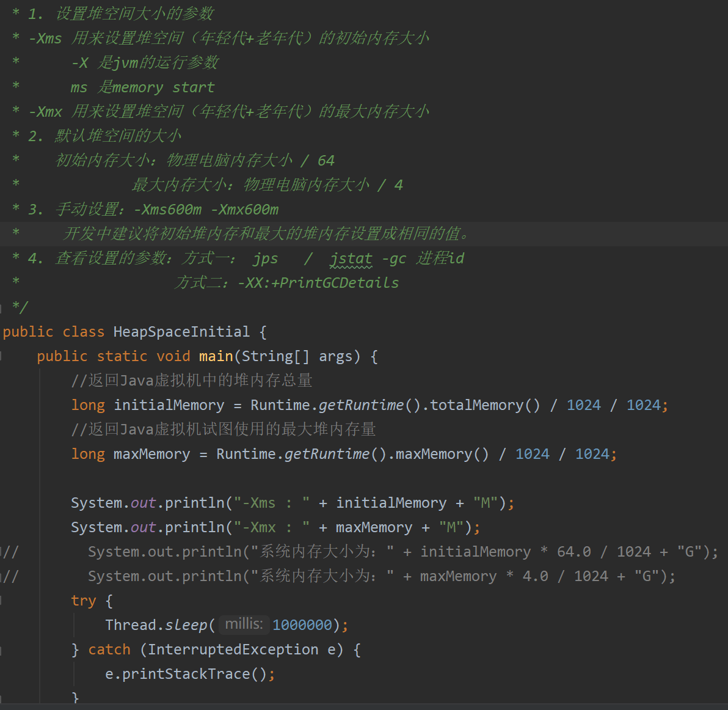The image size is (728, 710).
Task: Click commented println containing 4.0
Action: pyautogui.click(x=382, y=576)
